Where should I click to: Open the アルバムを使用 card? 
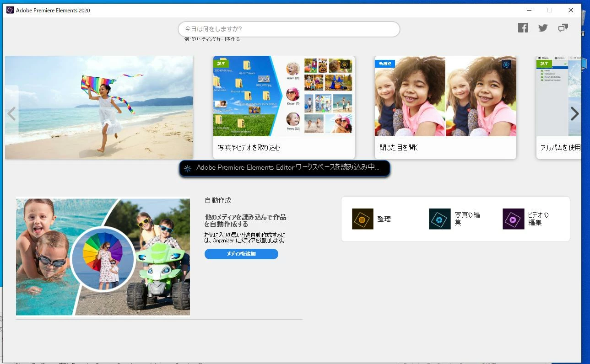click(x=558, y=107)
